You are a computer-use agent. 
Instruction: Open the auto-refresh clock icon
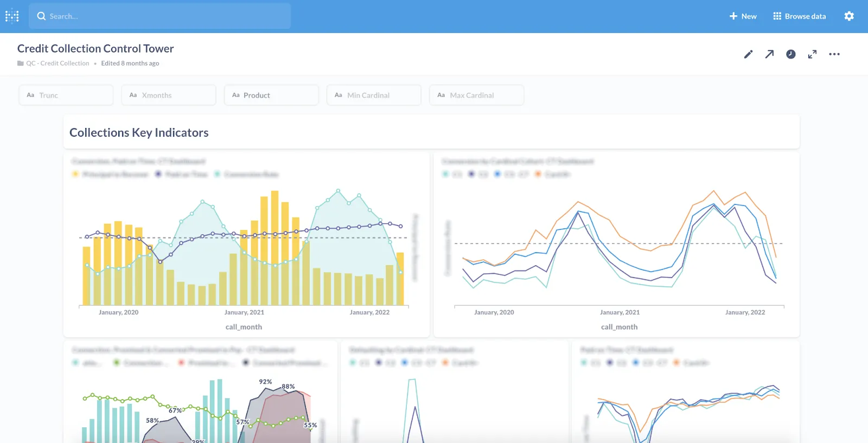coord(791,54)
